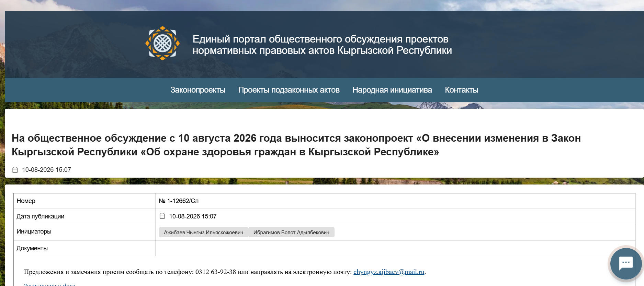Select initiator Ажибаев Чынгыз Ильяскожоевич
This screenshot has width=644, height=286.
click(203, 233)
